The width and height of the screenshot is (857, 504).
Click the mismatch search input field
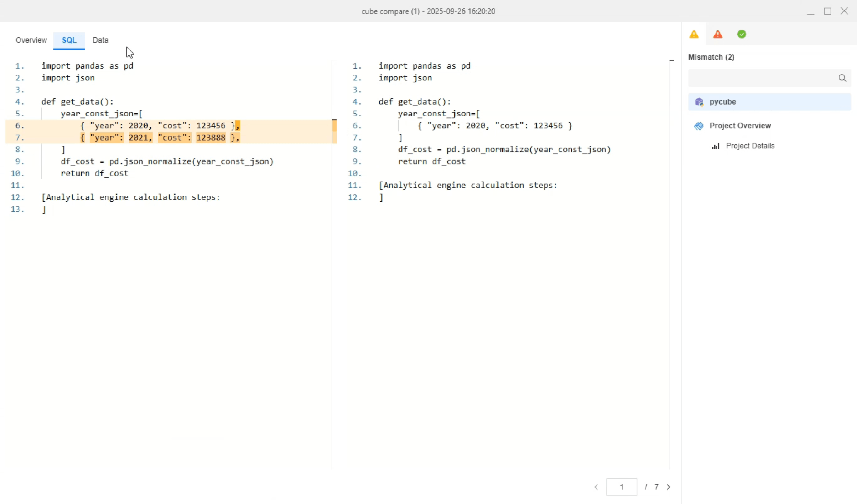[761, 78]
